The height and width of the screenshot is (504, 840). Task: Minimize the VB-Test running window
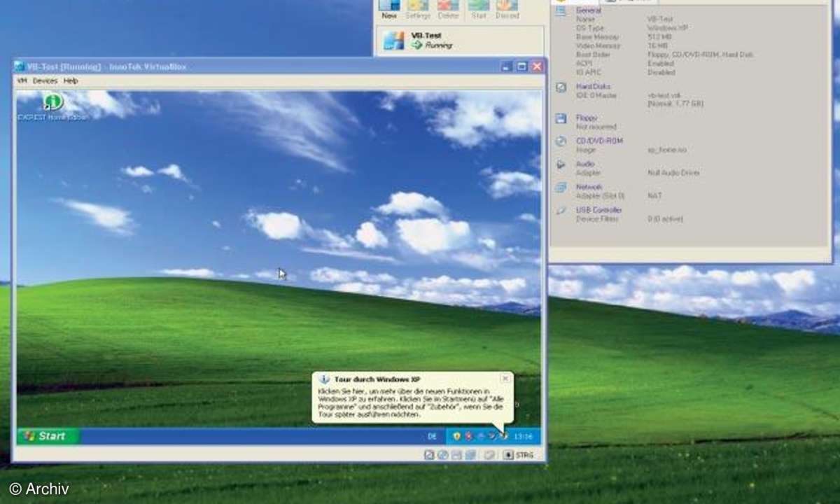(507, 66)
